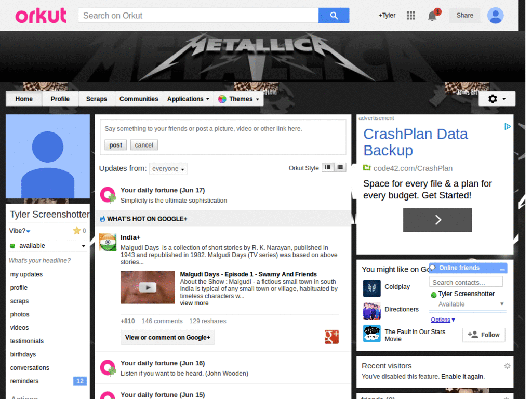Click the 146 comments count
The height and width of the screenshot is (399, 532).
click(162, 321)
